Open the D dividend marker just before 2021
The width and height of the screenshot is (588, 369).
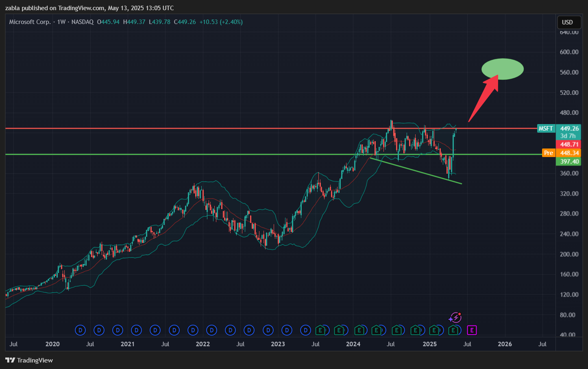coord(118,330)
